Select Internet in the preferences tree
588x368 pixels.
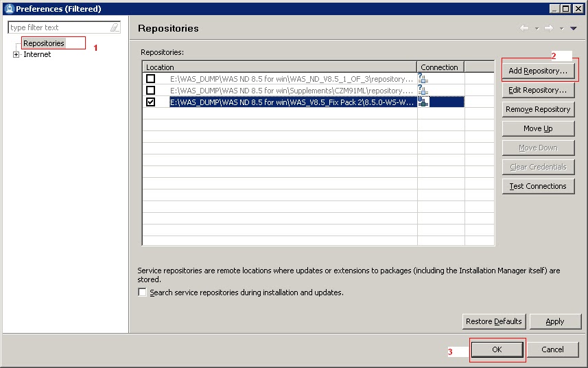pyautogui.click(x=37, y=54)
